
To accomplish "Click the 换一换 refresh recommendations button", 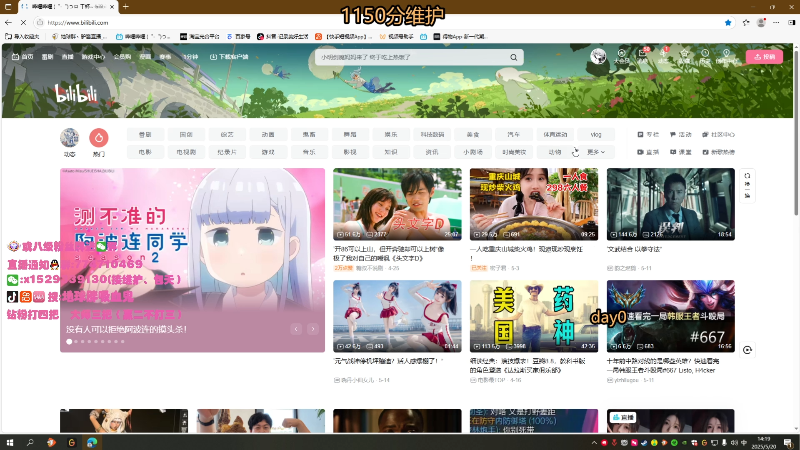I will [747, 186].
